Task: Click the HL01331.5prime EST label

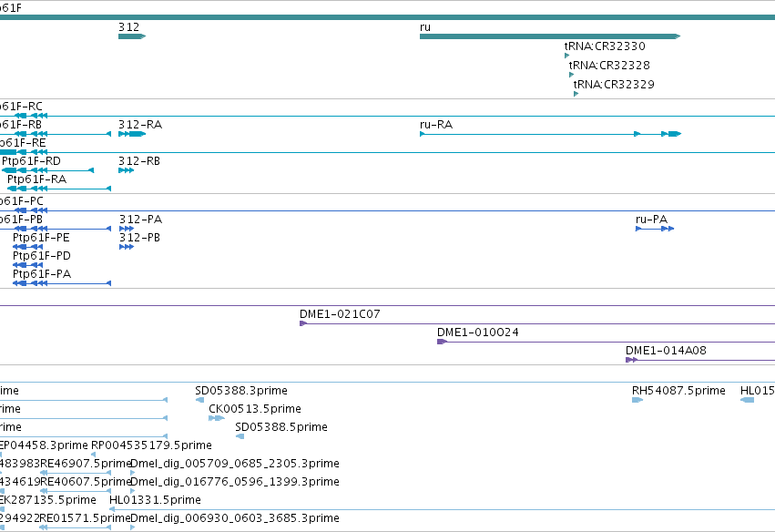Action: [155, 500]
